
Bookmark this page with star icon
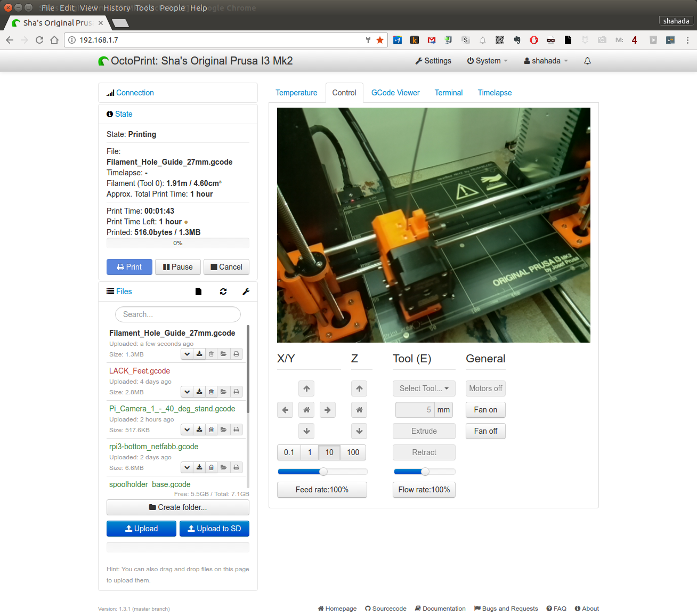tap(380, 40)
